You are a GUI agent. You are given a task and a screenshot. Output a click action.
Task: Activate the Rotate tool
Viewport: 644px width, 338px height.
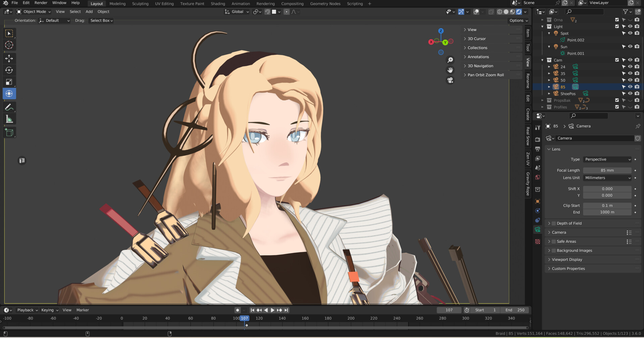[x=9, y=70]
